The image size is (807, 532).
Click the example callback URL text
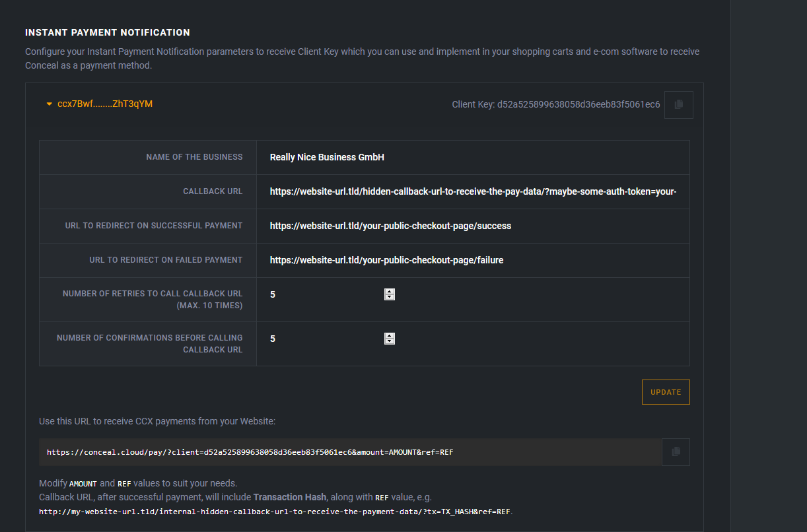coord(275,512)
